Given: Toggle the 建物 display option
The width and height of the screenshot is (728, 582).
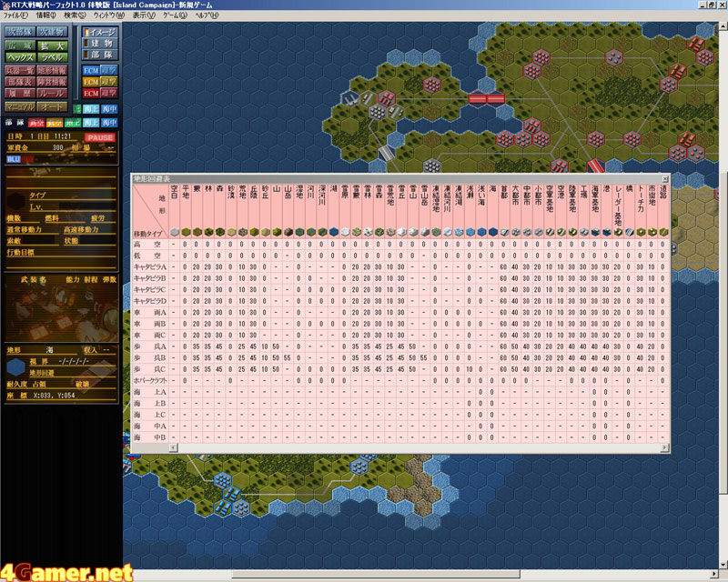Looking at the screenshot, I should pyautogui.click(x=100, y=43).
